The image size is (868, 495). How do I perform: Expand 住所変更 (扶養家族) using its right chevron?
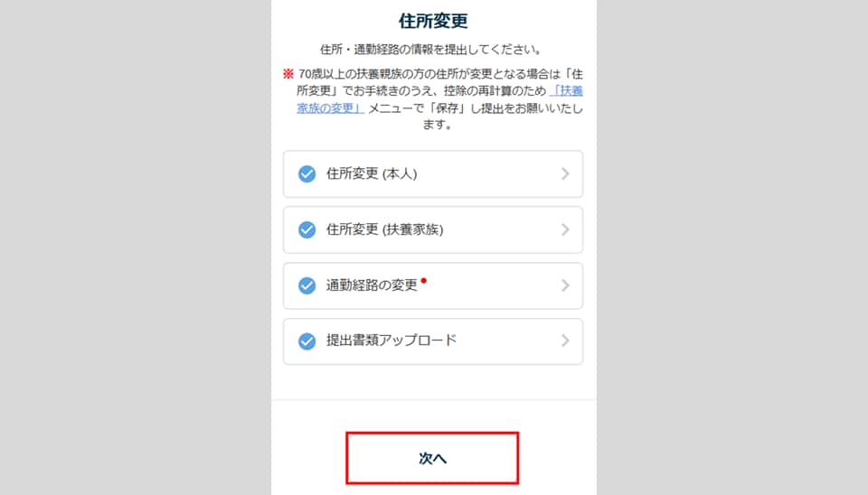coord(565,229)
